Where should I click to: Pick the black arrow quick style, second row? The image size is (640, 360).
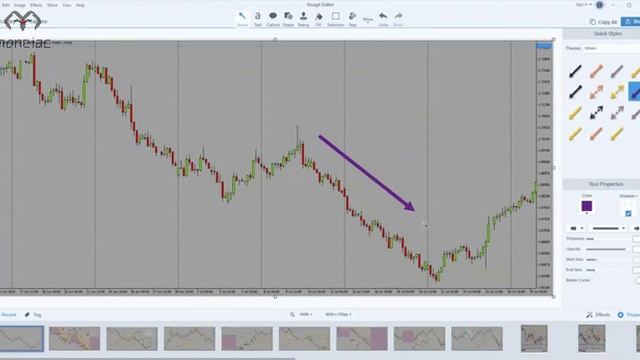click(x=575, y=92)
